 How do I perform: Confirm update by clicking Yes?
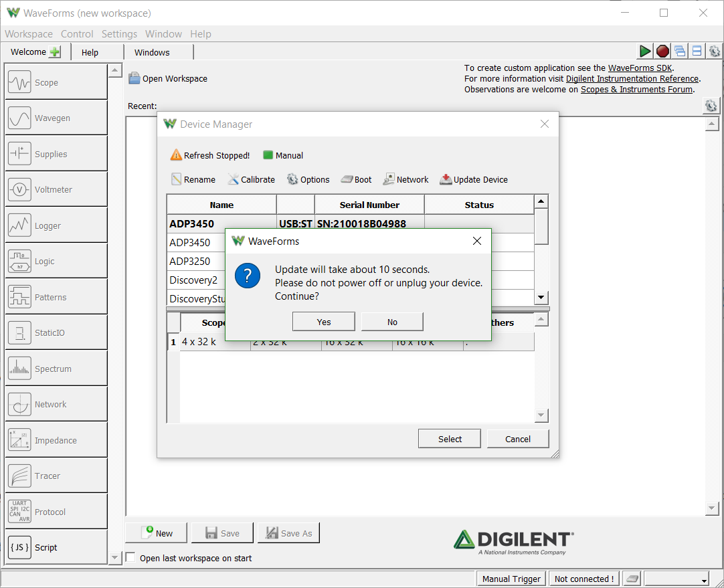pos(324,322)
